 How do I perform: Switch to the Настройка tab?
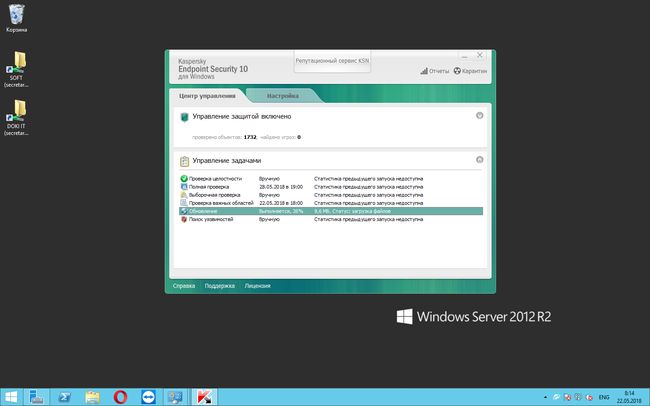coord(283,96)
